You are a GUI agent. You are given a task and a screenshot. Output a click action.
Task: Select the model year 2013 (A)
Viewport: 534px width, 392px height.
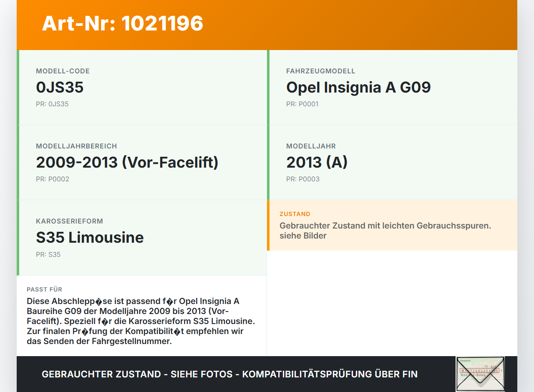317,162
